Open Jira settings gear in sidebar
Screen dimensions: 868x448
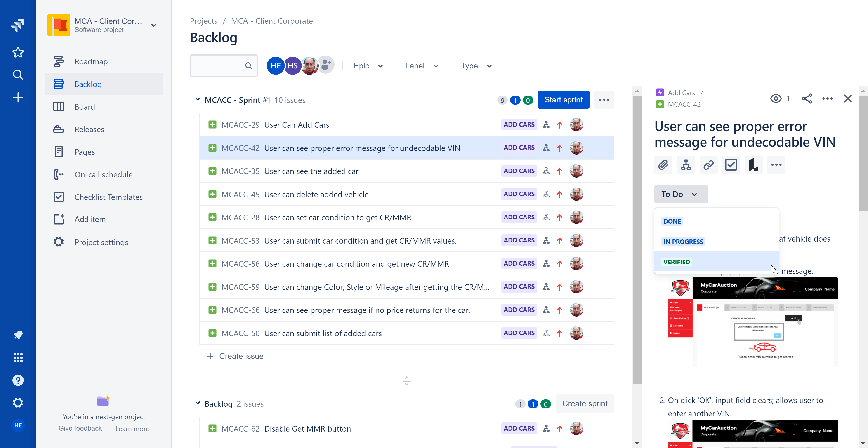point(18,403)
